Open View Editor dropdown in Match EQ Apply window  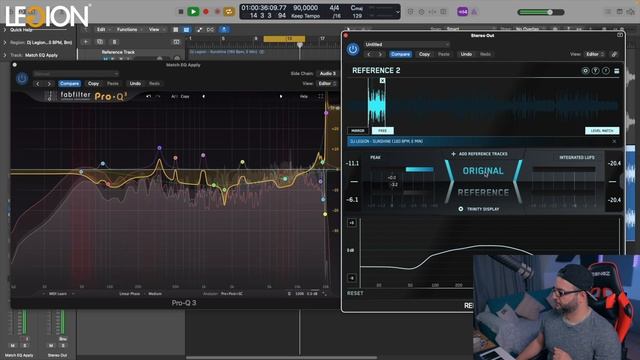pos(327,84)
